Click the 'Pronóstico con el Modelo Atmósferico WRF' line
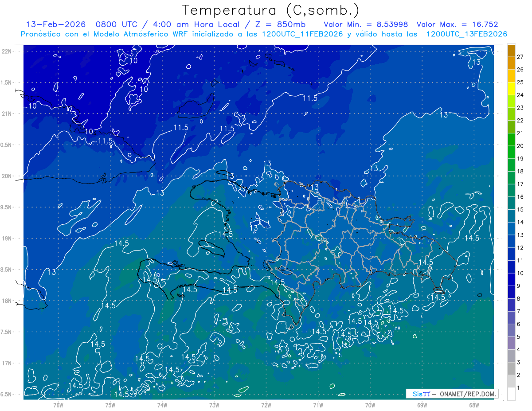 coord(105,34)
